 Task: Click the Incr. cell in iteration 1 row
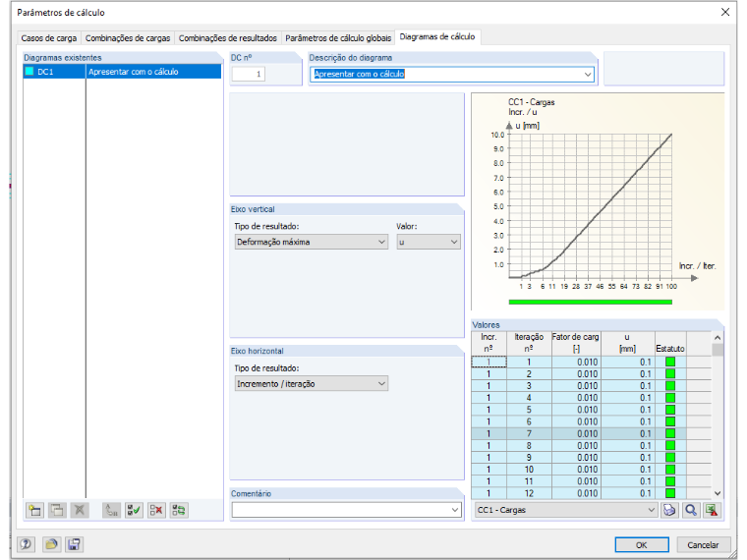[488, 362]
